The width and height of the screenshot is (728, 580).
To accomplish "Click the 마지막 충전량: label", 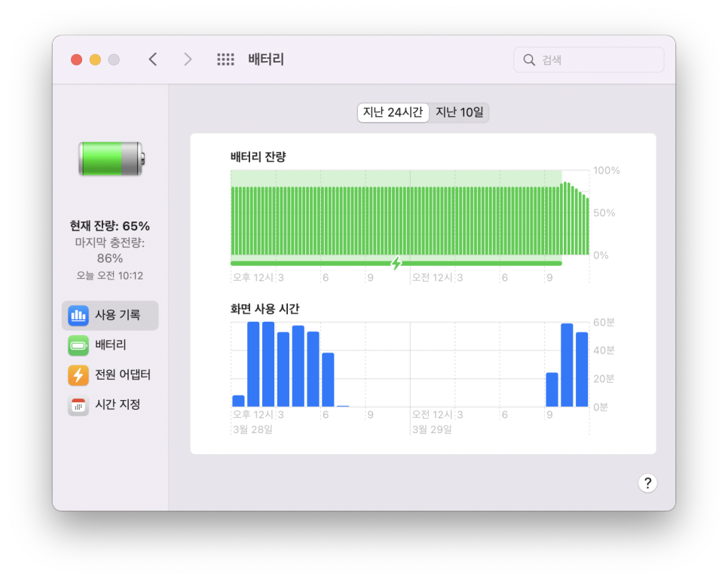I will 110,243.
